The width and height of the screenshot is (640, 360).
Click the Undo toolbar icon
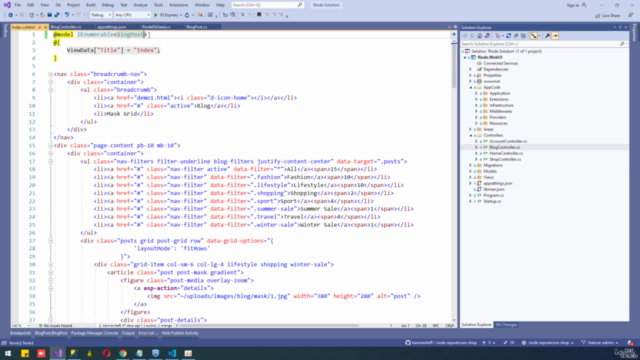pyautogui.click(x=67, y=15)
